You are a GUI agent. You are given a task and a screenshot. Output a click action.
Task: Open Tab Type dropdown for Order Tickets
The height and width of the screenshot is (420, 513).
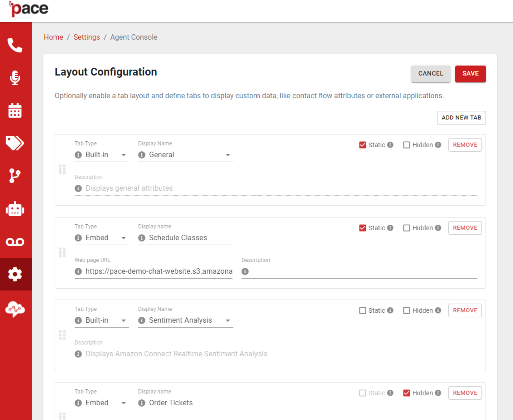(102, 403)
